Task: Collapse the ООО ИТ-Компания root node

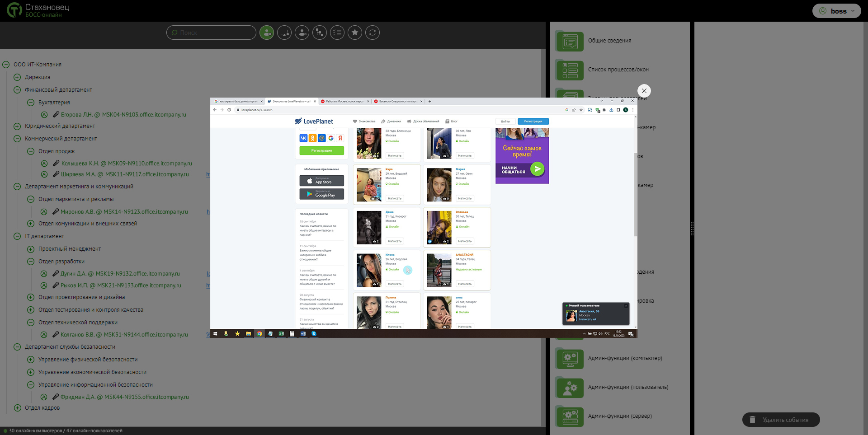Action: pyautogui.click(x=6, y=65)
